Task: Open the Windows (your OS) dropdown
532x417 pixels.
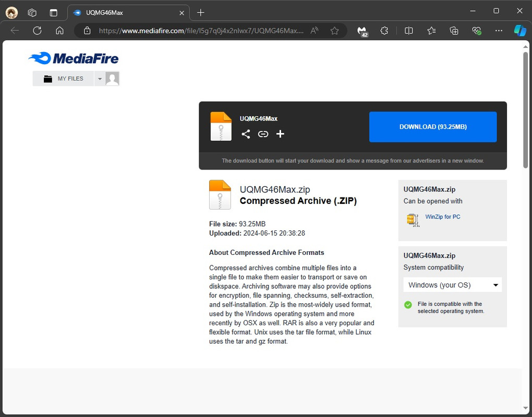Action: 452,285
